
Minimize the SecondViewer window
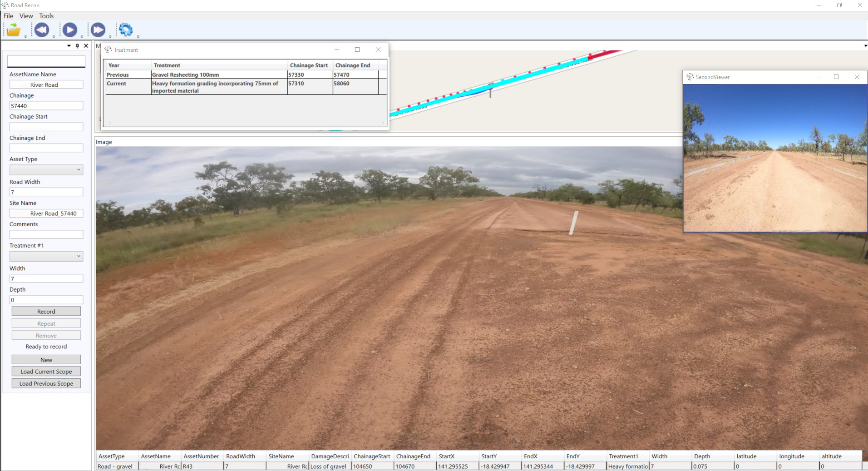tap(816, 77)
